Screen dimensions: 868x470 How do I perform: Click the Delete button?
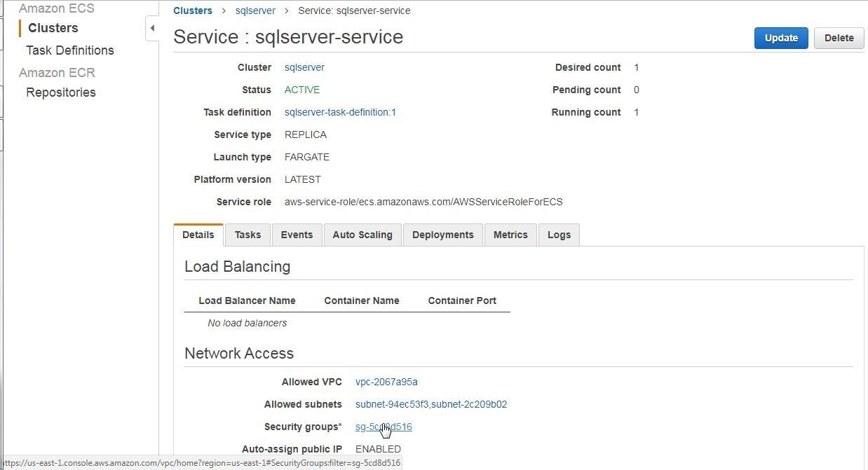coord(839,38)
